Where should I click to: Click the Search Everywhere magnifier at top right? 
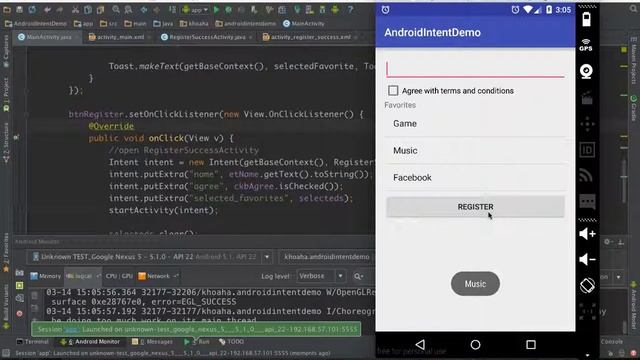click(x=634, y=9)
